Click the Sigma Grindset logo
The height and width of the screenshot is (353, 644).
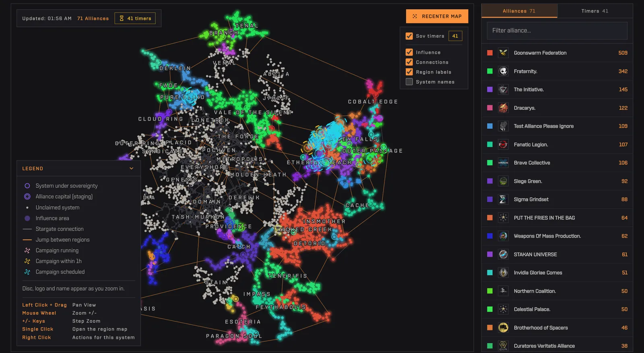tap(503, 199)
